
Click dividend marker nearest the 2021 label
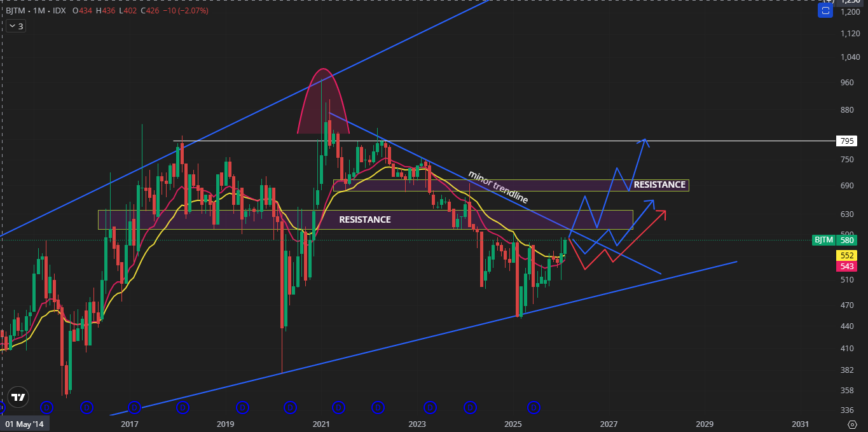tap(338, 407)
